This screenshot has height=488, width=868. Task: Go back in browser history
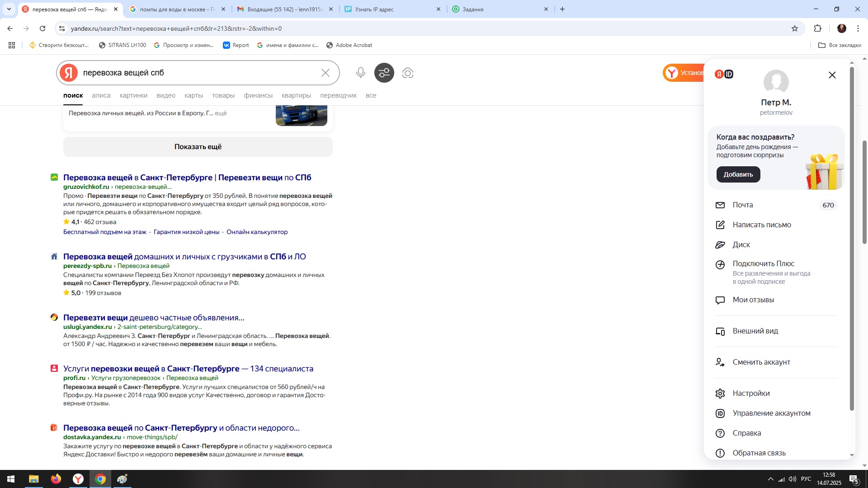click(x=10, y=28)
